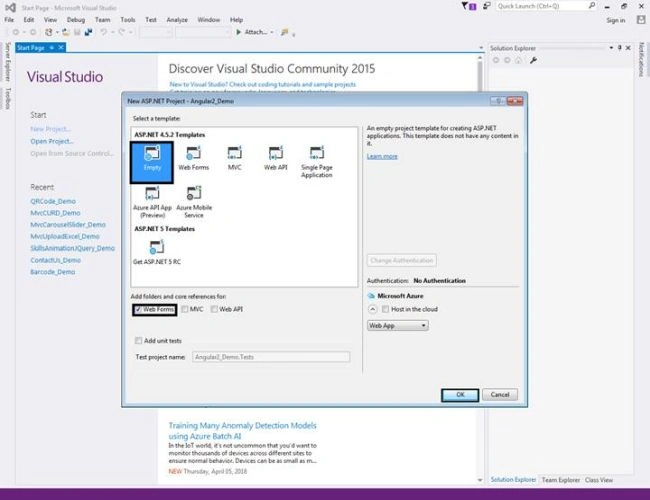The image size is (650, 500).
Task: Click the Open Project link on Start Page
Action: tap(52, 141)
